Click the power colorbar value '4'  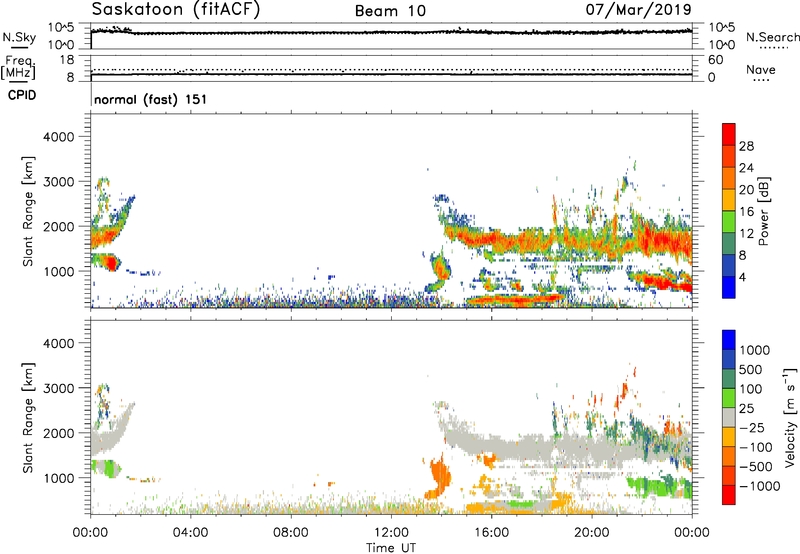tap(742, 278)
